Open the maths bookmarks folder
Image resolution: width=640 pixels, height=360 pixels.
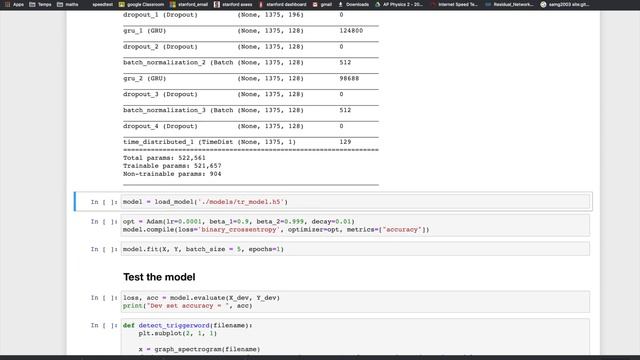coord(68,4)
